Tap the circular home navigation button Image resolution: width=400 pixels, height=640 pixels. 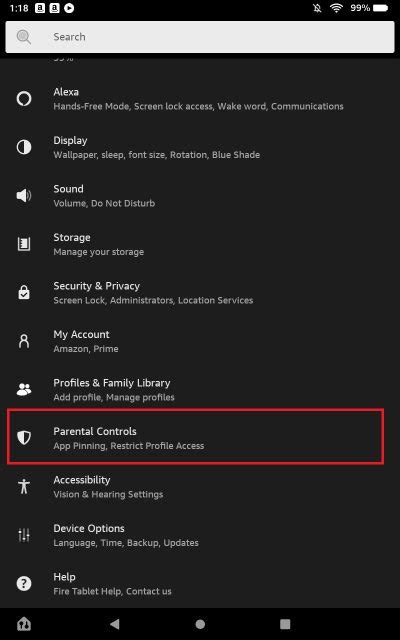(x=200, y=624)
